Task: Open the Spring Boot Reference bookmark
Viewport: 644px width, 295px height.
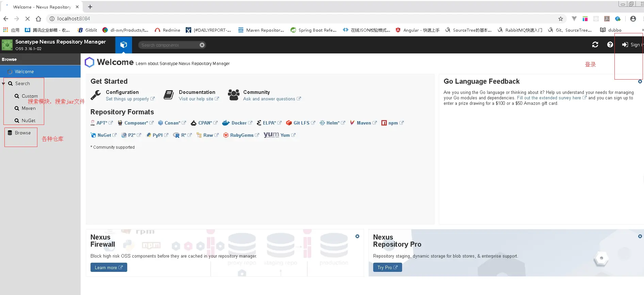Action: point(313,30)
